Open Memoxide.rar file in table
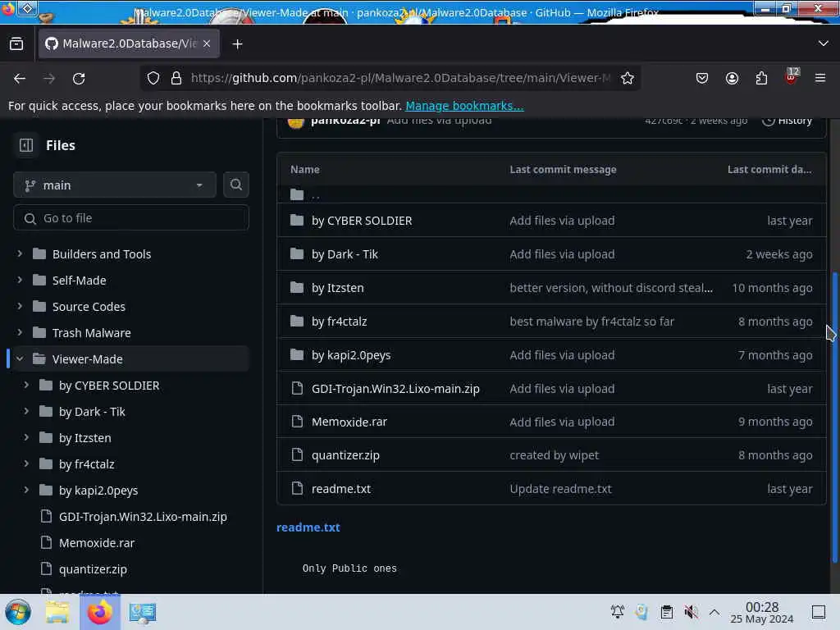This screenshot has height=630, width=840. (x=349, y=422)
